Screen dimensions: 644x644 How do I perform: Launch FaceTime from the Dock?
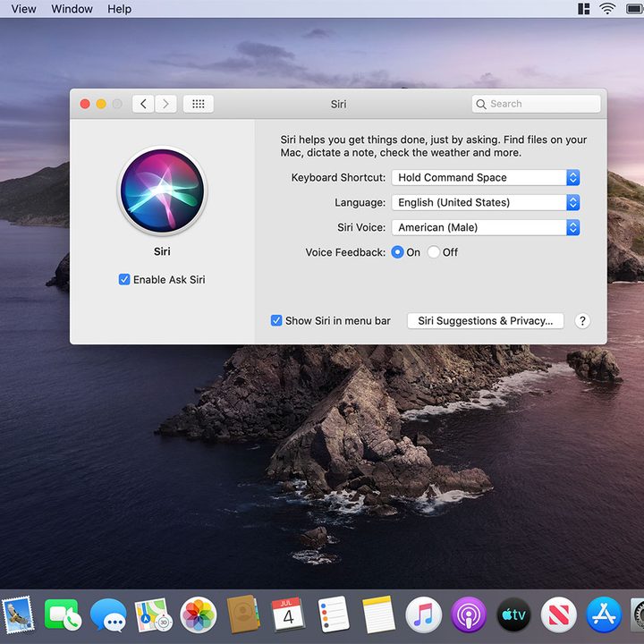tap(63, 614)
